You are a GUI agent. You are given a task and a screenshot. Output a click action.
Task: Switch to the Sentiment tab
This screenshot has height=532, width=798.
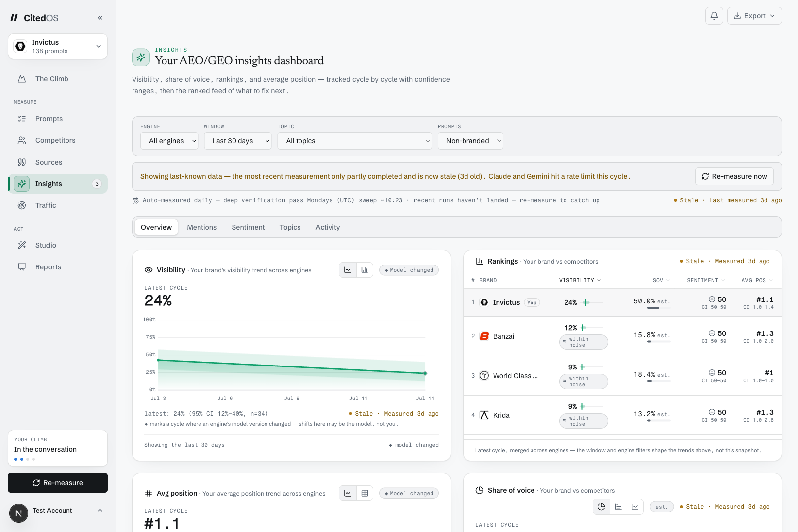248,227
